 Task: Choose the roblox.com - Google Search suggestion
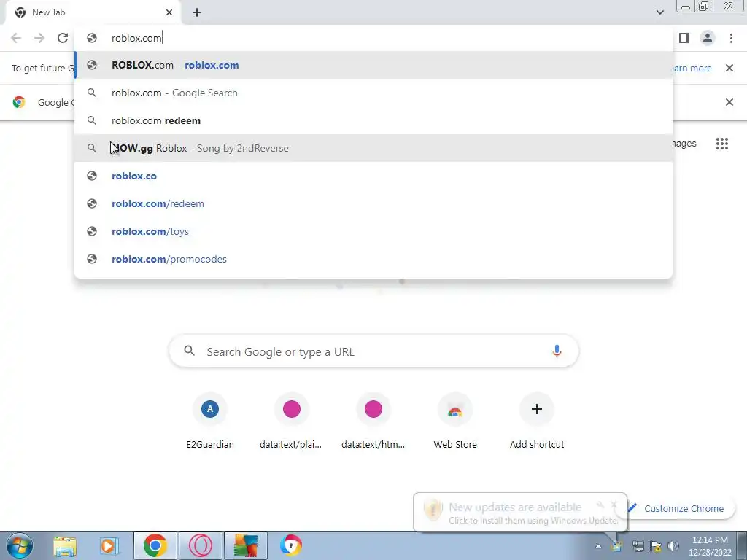374,93
